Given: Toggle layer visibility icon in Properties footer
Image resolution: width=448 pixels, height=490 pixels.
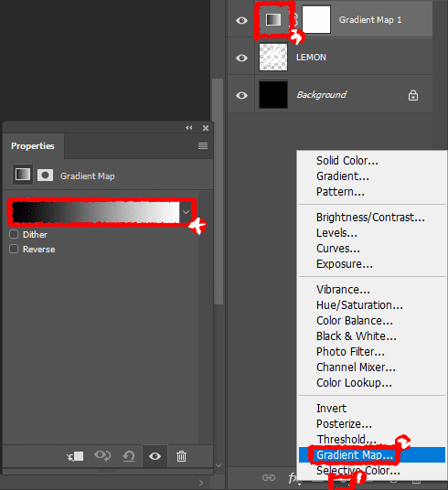Looking at the screenshot, I should [x=155, y=456].
